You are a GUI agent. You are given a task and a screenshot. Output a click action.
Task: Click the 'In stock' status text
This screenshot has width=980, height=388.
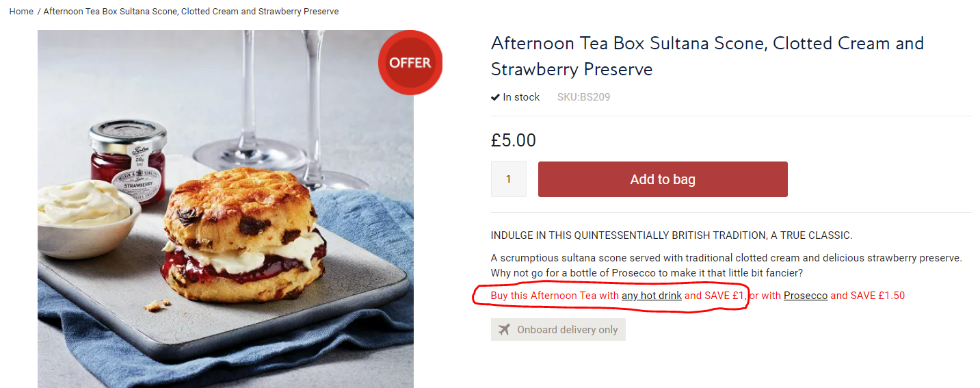click(521, 97)
